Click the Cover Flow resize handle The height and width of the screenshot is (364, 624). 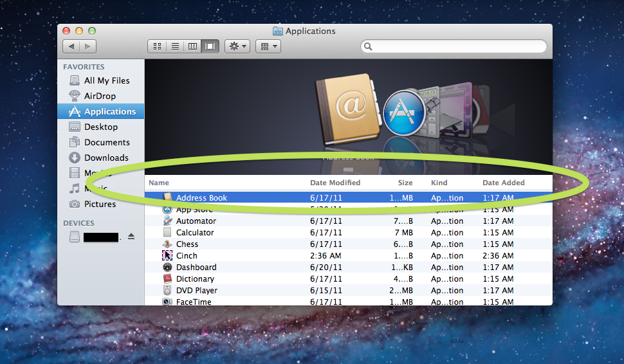(x=348, y=170)
